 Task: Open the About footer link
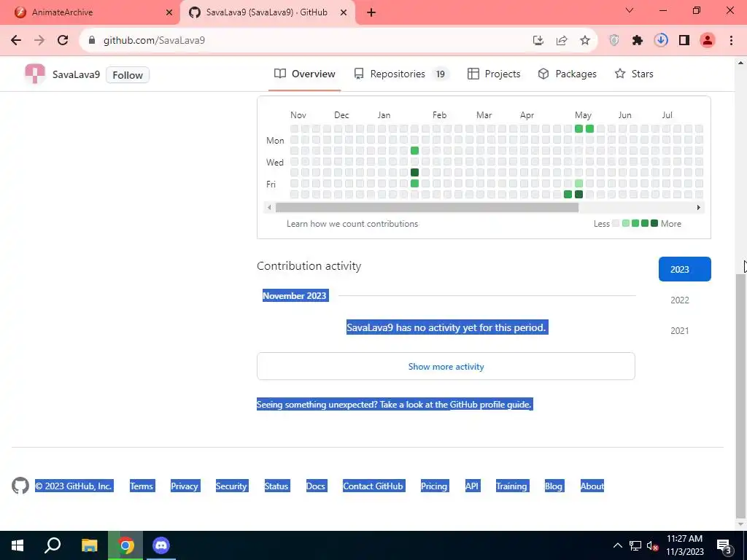click(x=592, y=486)
